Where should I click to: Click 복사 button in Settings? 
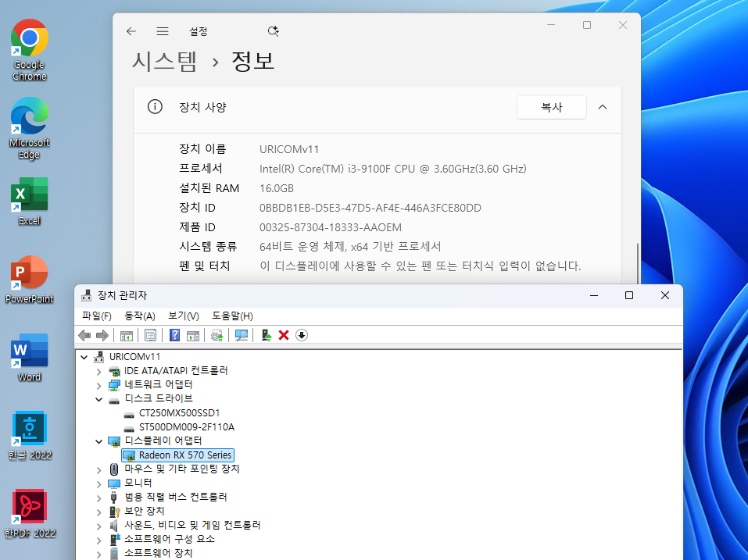coord(552,107)
